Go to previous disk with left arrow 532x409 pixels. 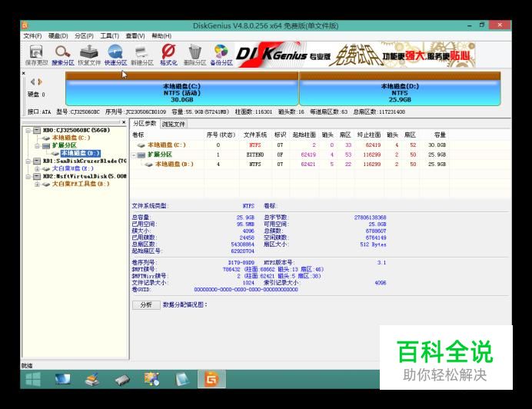(32, 81)
